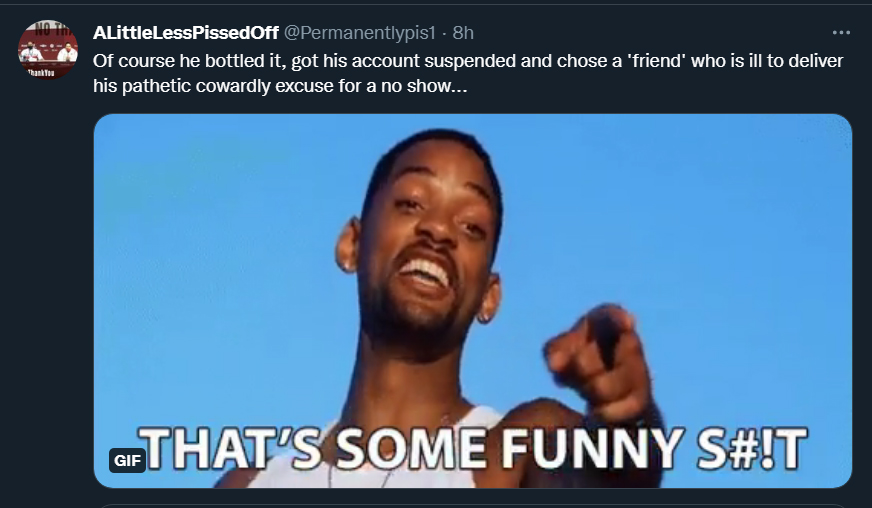Open the ALittleLessPissedOff display name profile link

pos(186,33)
